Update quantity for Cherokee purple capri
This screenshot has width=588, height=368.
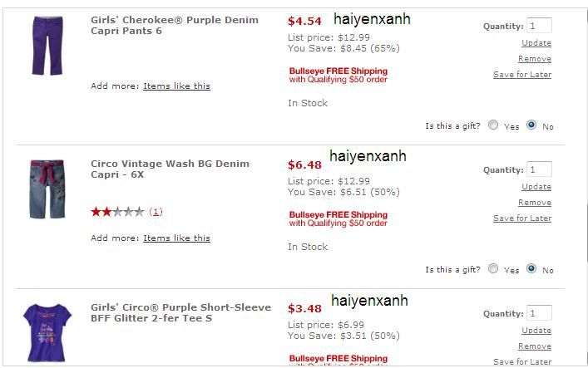[536, 43]
